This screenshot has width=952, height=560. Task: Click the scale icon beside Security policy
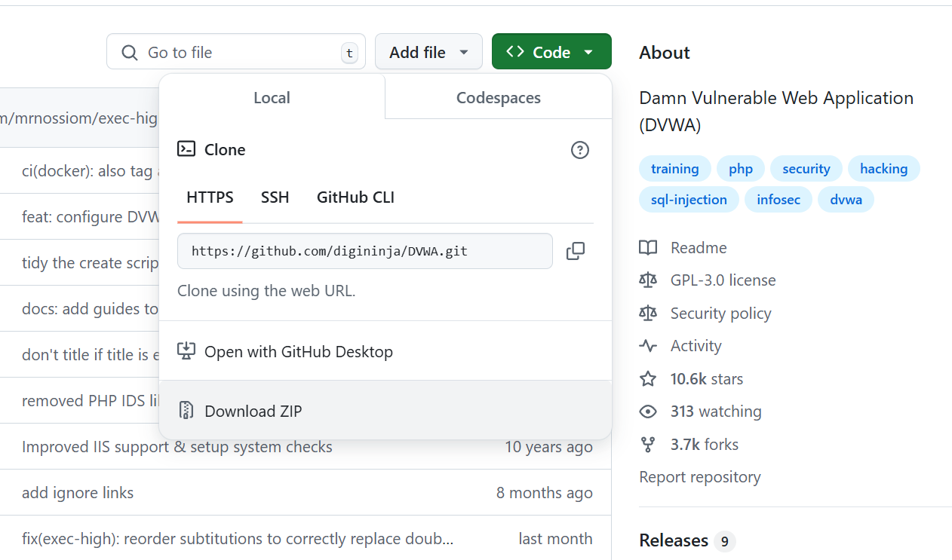pos(648,314)
